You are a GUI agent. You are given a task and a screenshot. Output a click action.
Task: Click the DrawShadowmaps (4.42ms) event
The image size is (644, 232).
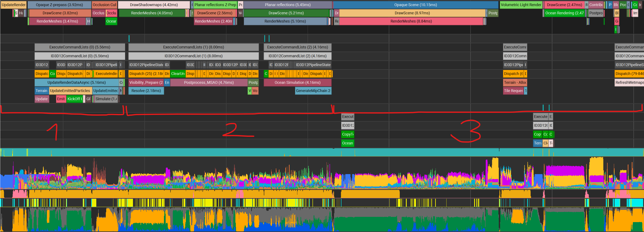[154, 5]
